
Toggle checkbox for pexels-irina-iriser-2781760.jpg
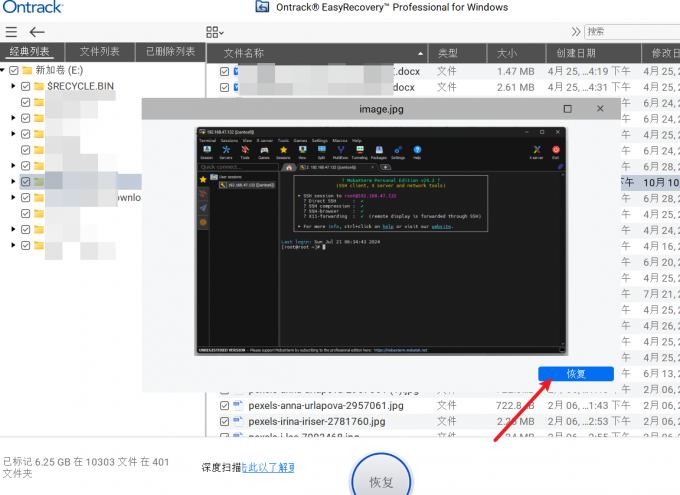(x=224, y=421)
